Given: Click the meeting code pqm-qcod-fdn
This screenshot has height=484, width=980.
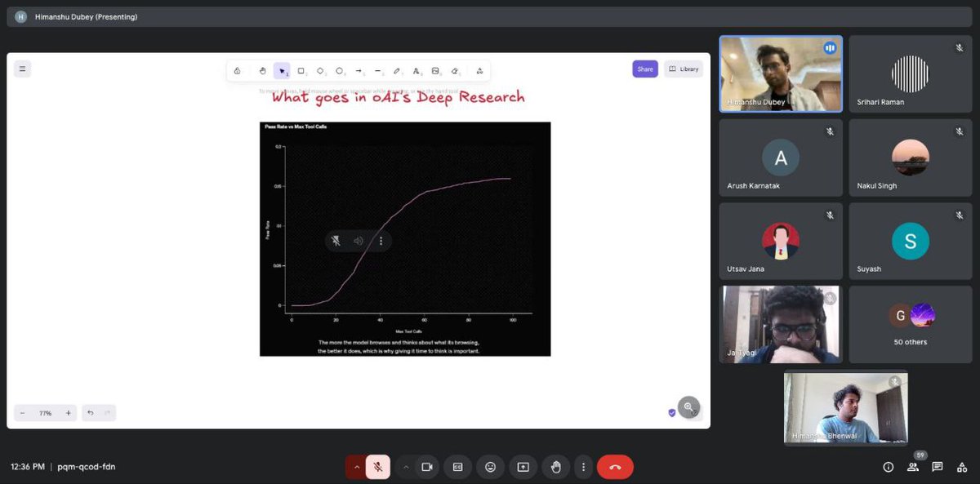Looking at the screenshot, I should pos(87,467).
